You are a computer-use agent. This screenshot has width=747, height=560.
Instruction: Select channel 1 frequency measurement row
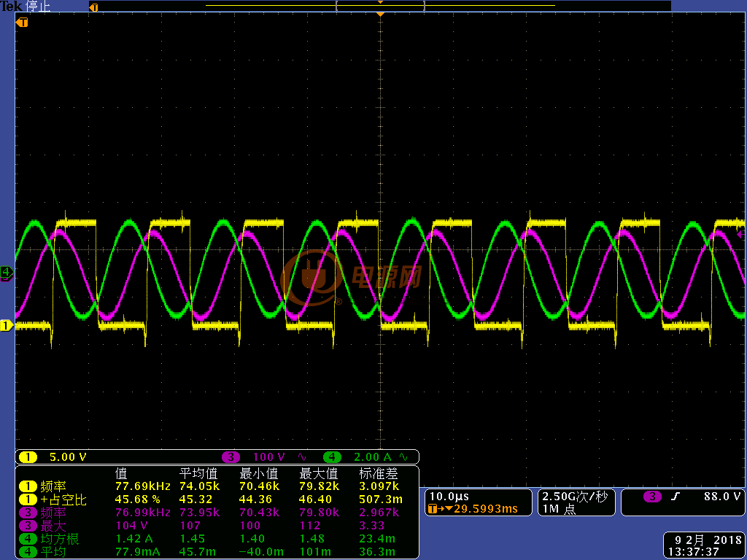pos(217,486)
